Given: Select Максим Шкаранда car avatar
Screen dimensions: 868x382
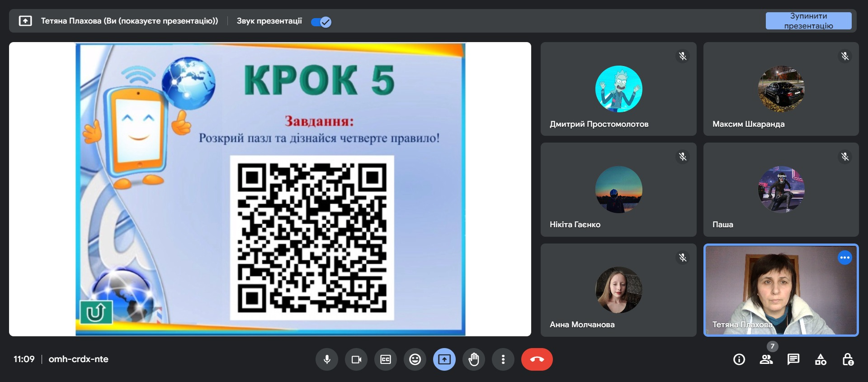Looking at the screenshot, I should pos(781,89).
